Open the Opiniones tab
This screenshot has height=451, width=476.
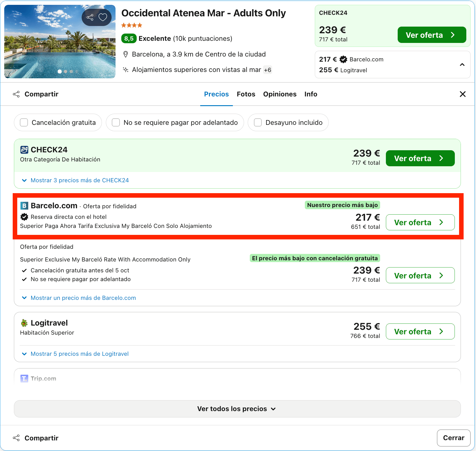(280, 94)
